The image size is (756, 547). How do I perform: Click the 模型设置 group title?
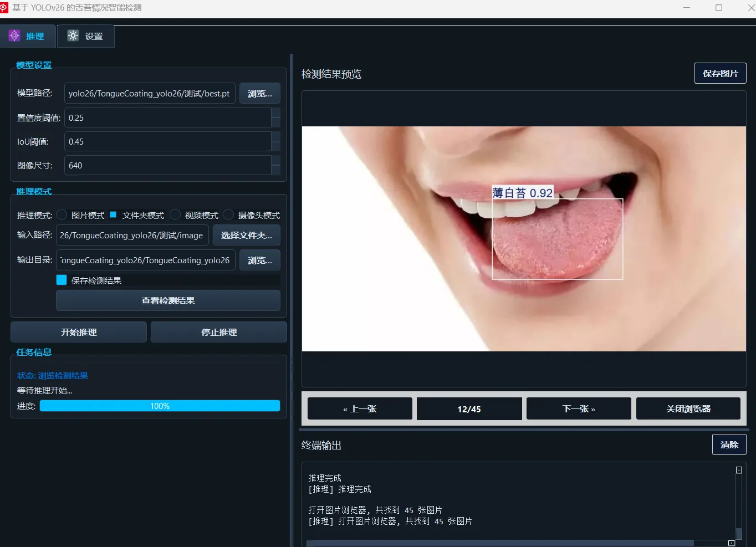click(34, 65)
